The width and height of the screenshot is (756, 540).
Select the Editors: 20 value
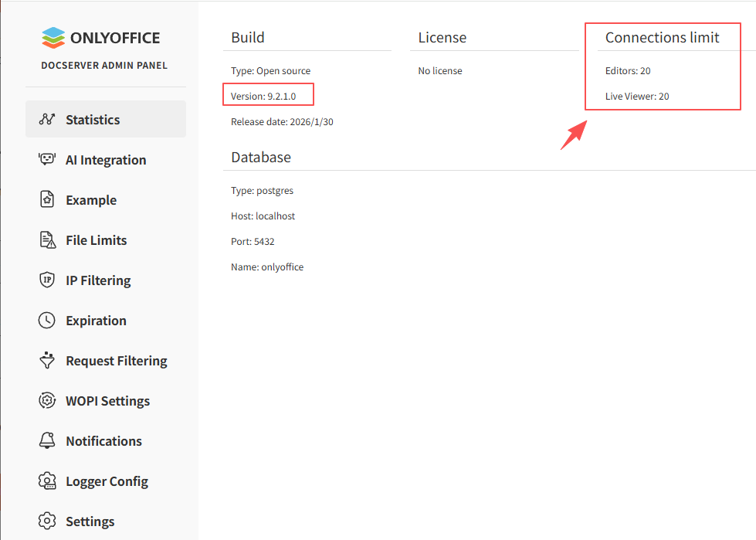pos(628,71)
